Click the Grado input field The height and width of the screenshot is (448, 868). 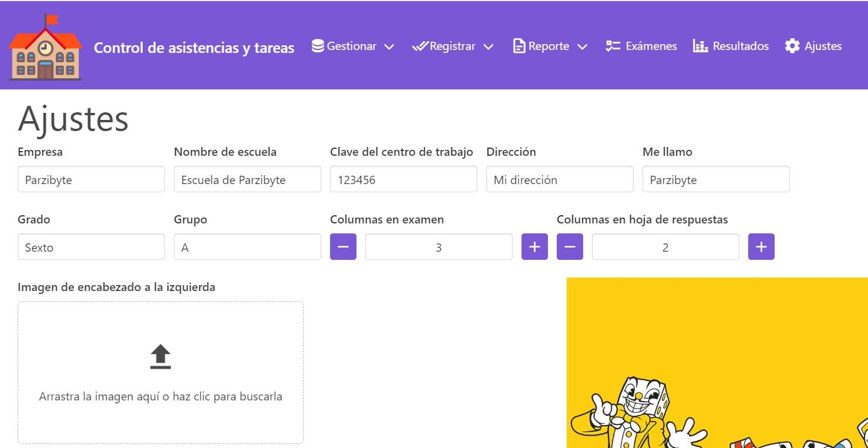(91, 247)
